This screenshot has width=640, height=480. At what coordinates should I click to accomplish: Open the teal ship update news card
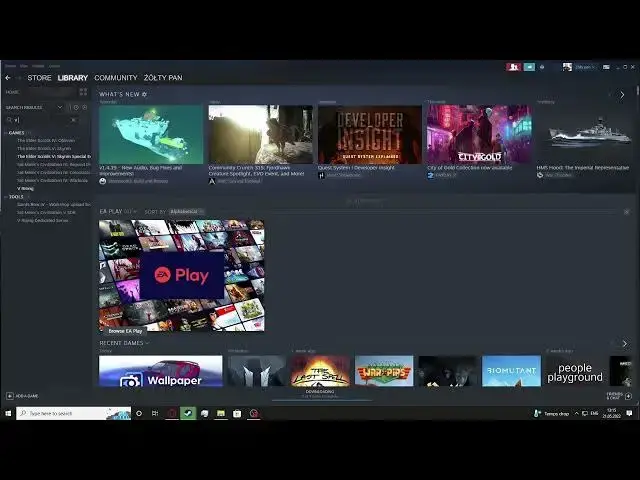tap(151, 135)
